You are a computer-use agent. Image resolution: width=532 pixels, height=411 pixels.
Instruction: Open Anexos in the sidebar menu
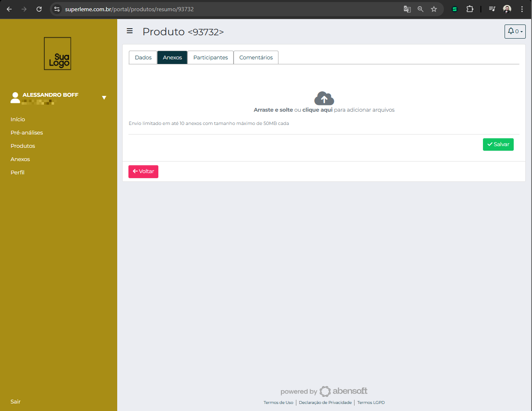[20, 159]
